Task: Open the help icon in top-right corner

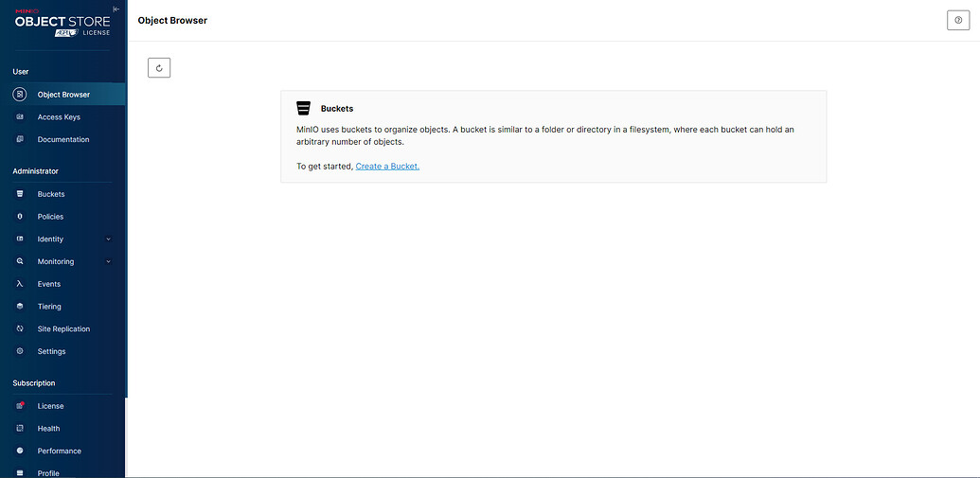Action: [x=958, y=20]
